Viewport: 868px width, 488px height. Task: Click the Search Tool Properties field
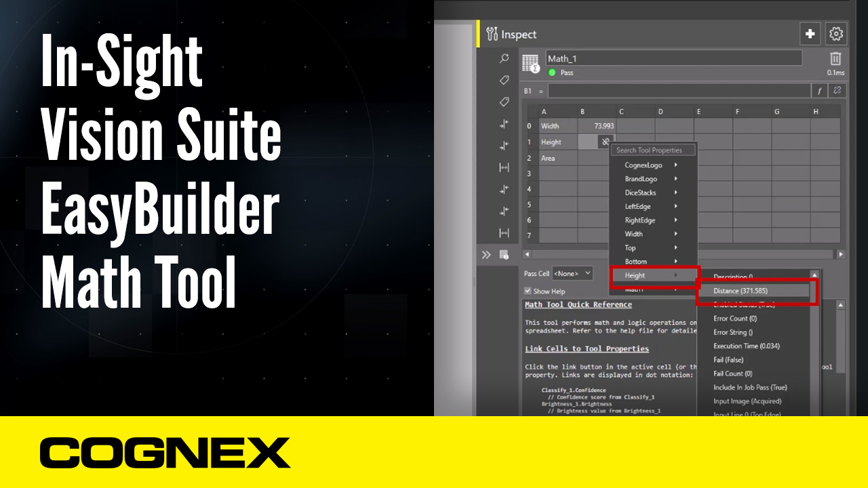pyautogui.click(x=653, y=150)
